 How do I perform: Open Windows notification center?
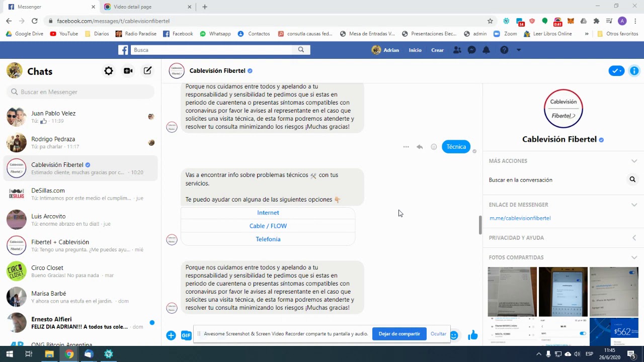point(631,354)
